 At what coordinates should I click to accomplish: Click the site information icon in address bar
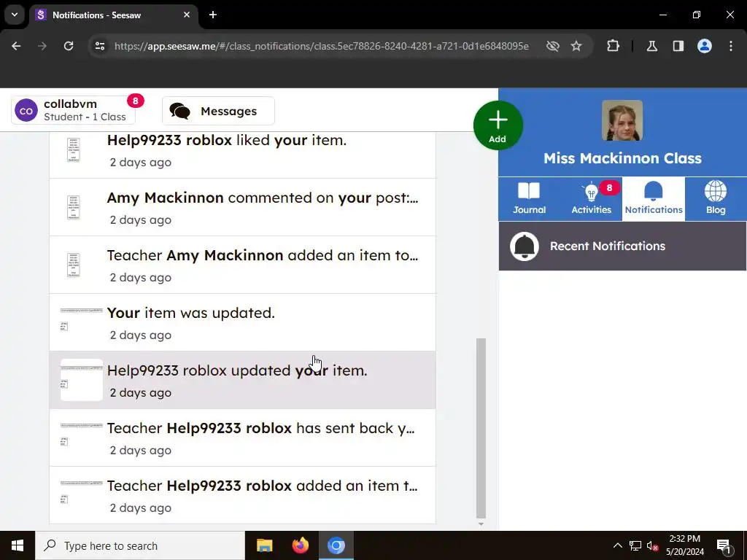tap(100, 46)
